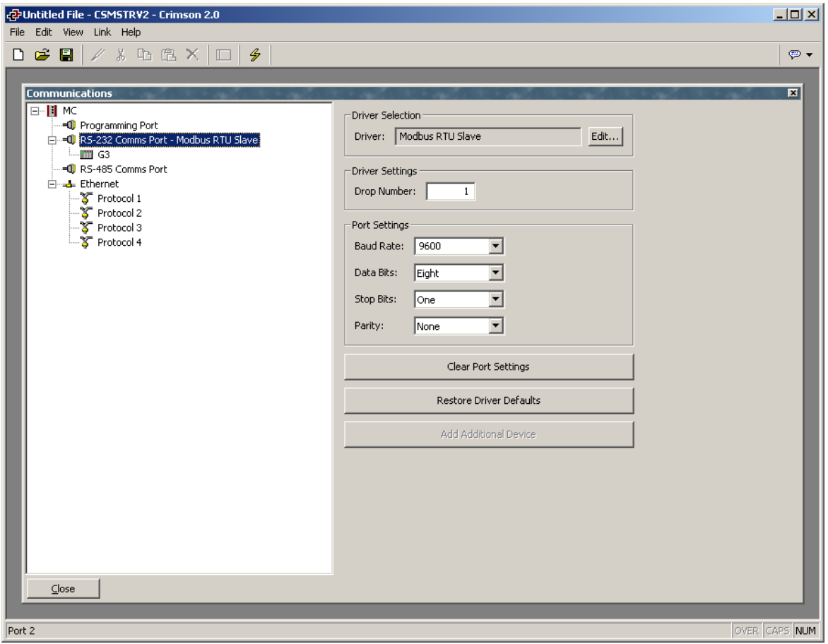Click the Copy toolbar icon
The width and height of the screenshot is (828, 644).
point(144,54)
